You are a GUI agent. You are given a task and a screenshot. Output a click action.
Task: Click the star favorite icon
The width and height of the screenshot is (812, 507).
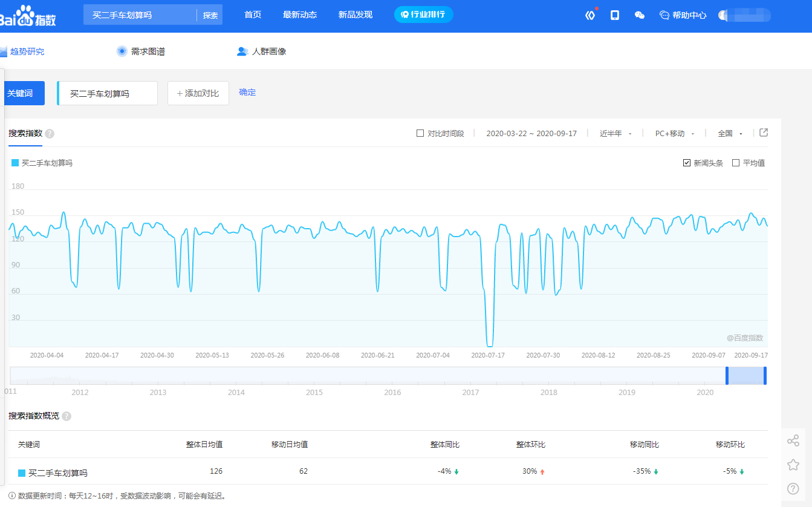click(x=793, y=465)
